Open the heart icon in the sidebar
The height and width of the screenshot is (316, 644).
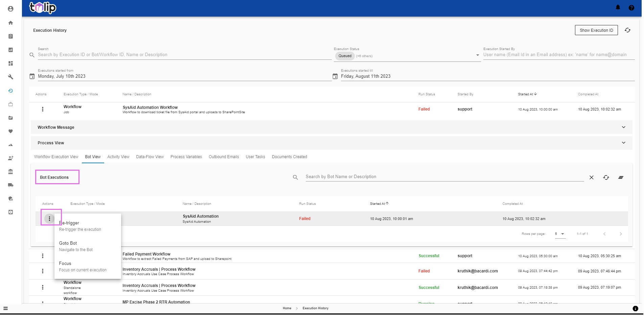(10, 131)
